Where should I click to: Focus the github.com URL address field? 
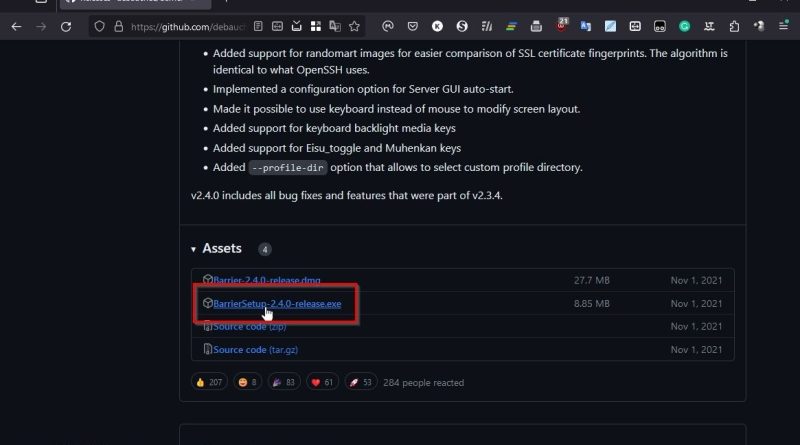click(x=187, y=27)
